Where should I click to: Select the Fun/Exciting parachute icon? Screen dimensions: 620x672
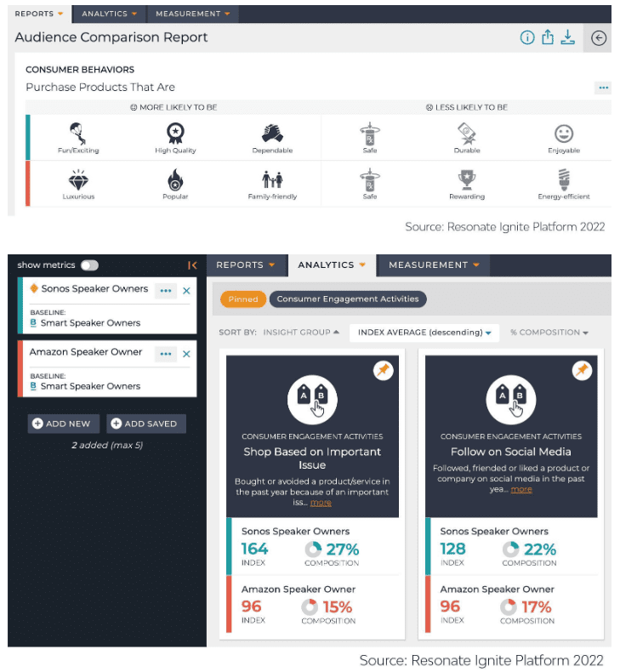pos(78,134)
